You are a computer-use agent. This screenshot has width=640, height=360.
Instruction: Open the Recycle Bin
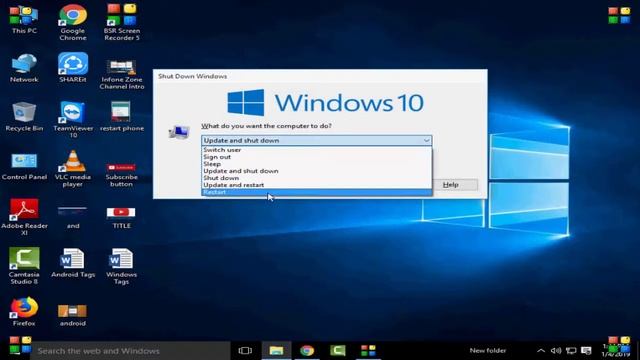click(x=24, y=117)
